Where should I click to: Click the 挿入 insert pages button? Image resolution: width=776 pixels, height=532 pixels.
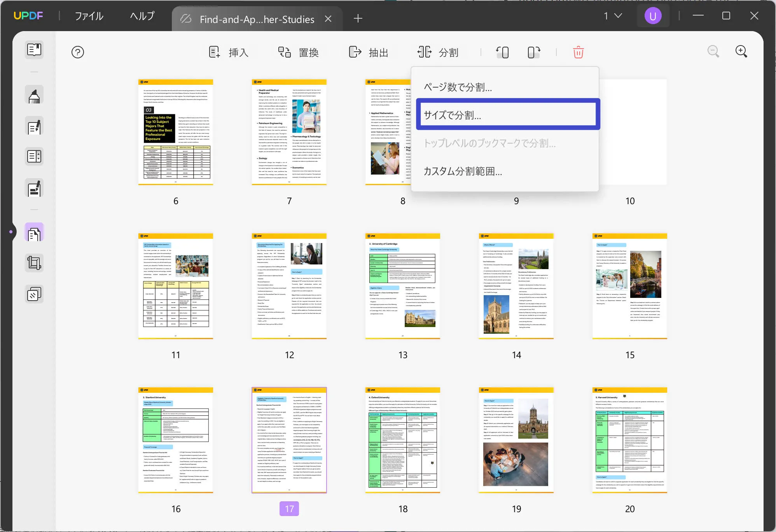coord(229,52)
